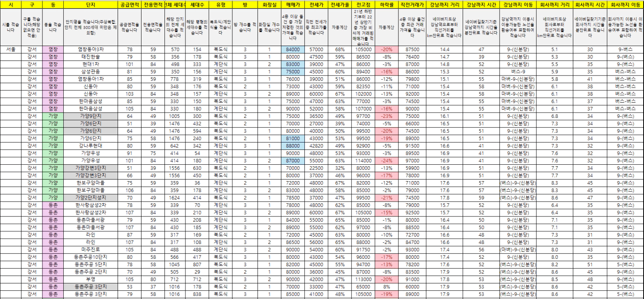Screen dimensions: 644x299
Task: Click the 14.7 distance cell in 태진한솔 row
Action: (x=444, y=57)
